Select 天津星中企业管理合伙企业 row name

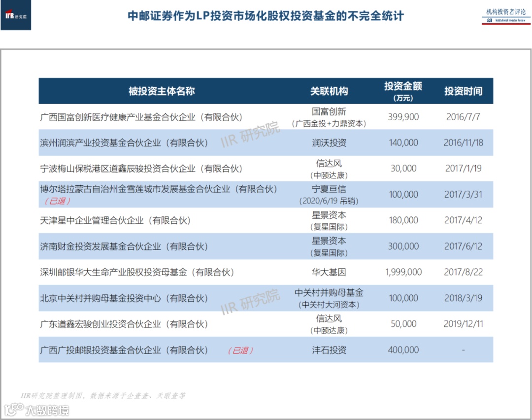click(115, 221)
